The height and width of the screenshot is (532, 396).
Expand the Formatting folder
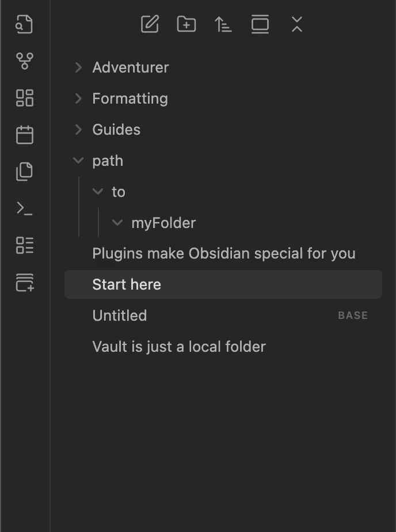130,98
